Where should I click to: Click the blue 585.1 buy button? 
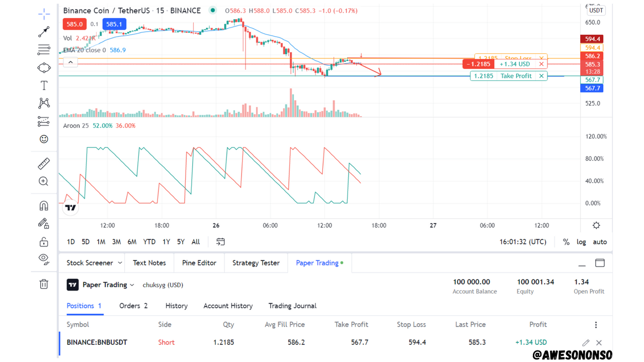point(114,24)
